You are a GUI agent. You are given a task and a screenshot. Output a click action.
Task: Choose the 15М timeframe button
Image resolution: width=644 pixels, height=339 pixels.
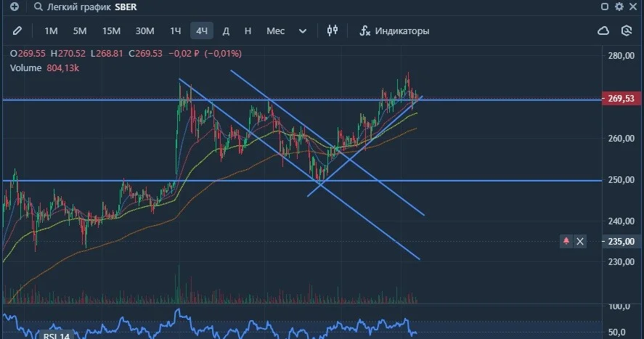pyautogui.click(x=111, y=30)
